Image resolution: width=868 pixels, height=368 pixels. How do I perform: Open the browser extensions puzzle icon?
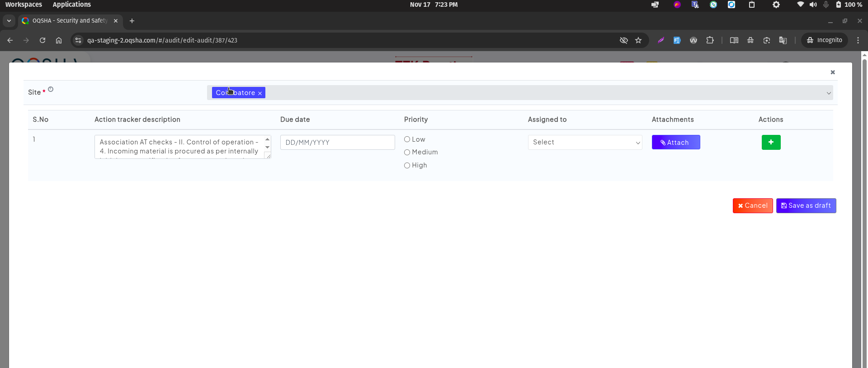(710, 40)
